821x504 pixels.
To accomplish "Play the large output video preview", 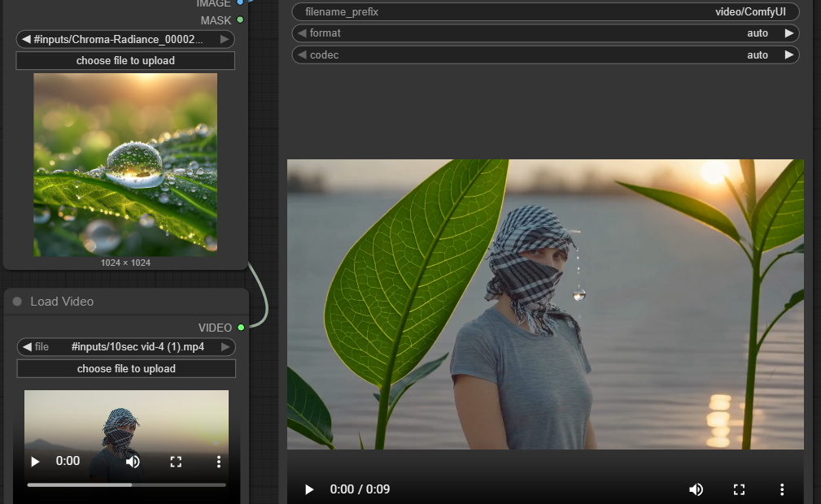I will pyautogui.click(x=309, y=489).
